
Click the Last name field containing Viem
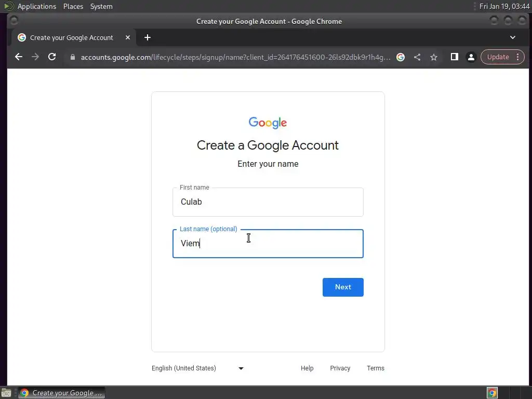268,244
